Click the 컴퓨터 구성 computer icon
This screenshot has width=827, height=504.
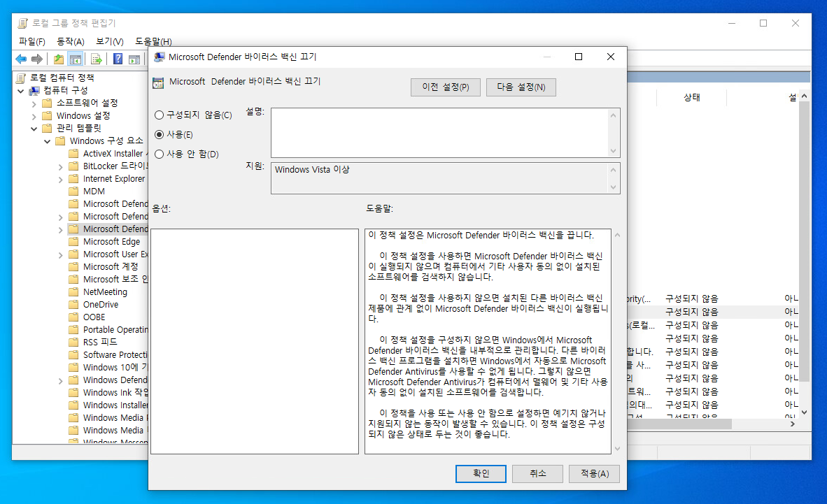tap(34, 90)
